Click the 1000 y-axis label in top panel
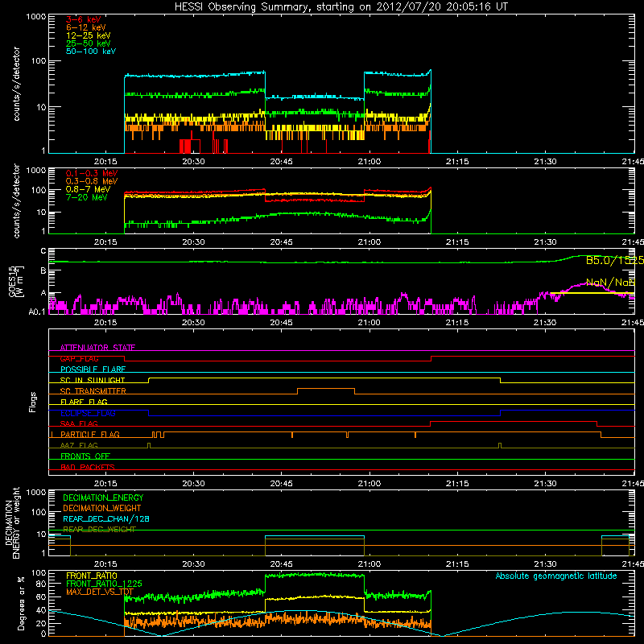Viewport: 644px width, 644px height. (36, 17)
